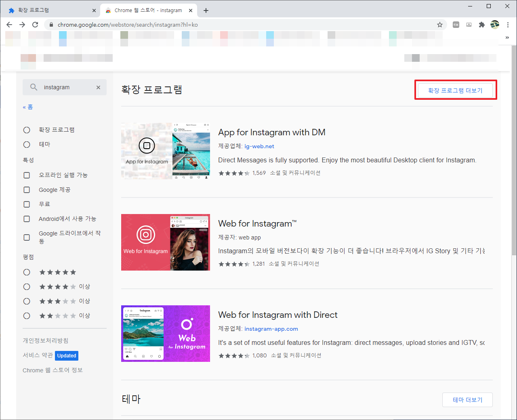
Task: Click the 1,080 rating count
Action: click(260, 355)
